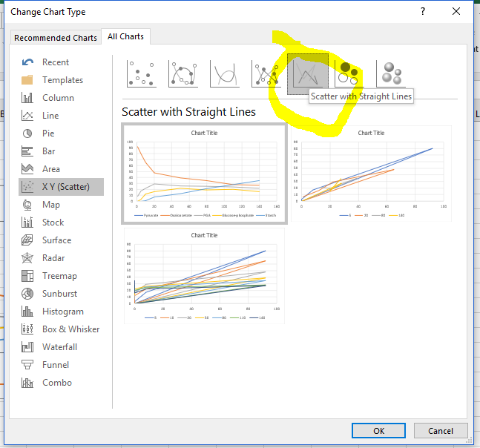
Task: Switch to All Charts tab
Action: pyautogui.click(x=125, y=36)
